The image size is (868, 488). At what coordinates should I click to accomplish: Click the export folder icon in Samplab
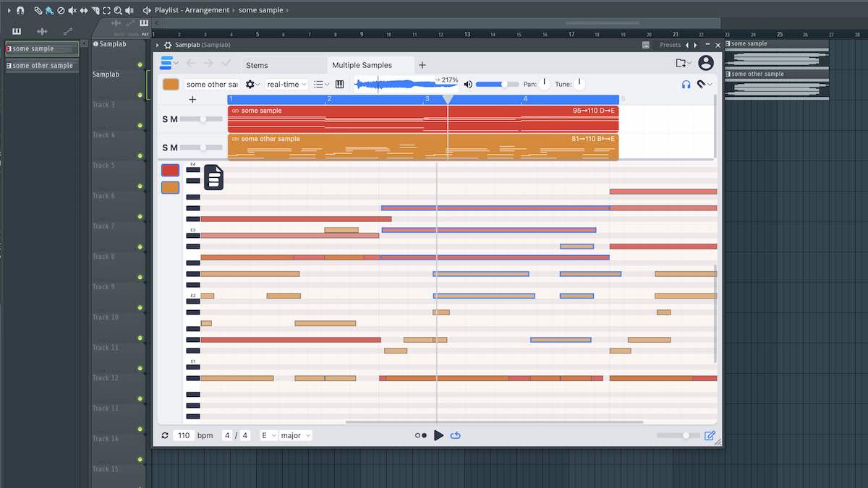point(681,63)
